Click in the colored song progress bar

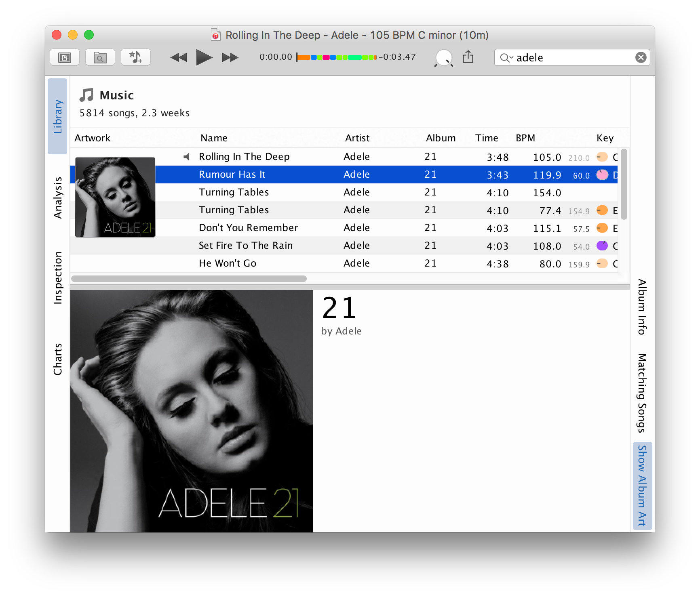pyautogui.click(x=336, y=57)
